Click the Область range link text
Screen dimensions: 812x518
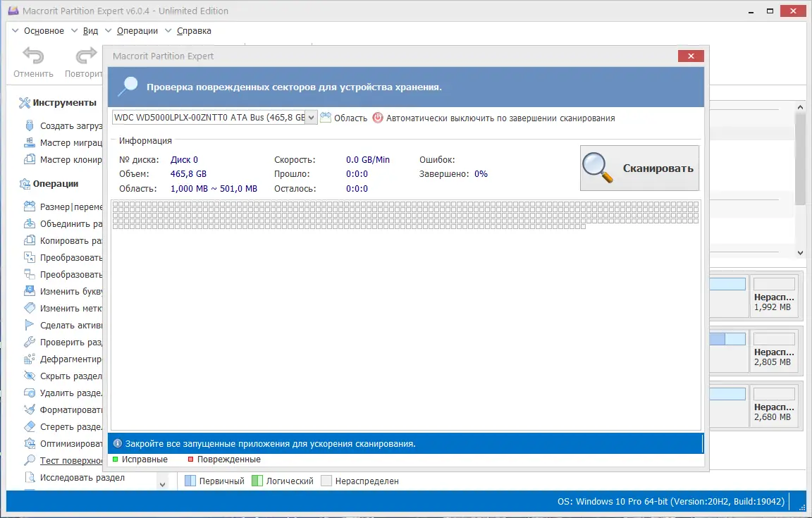tap(350, 118)
